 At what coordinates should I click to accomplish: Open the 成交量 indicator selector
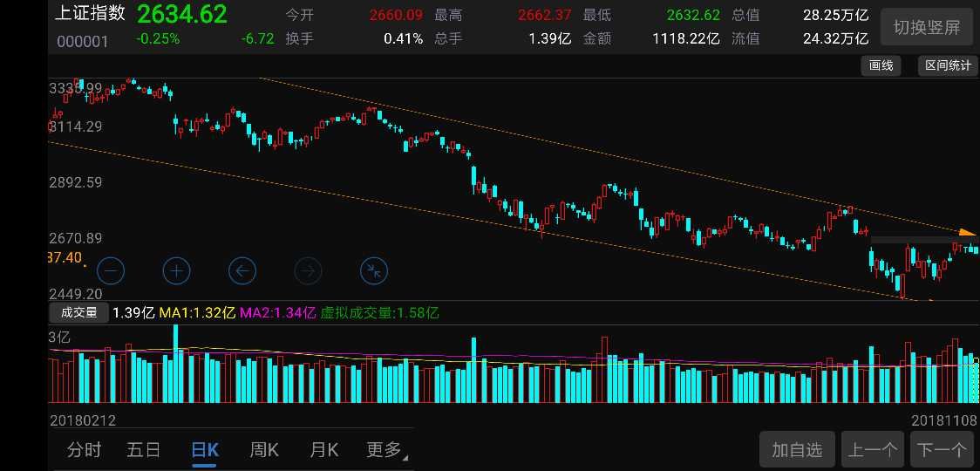pos(78,312)
